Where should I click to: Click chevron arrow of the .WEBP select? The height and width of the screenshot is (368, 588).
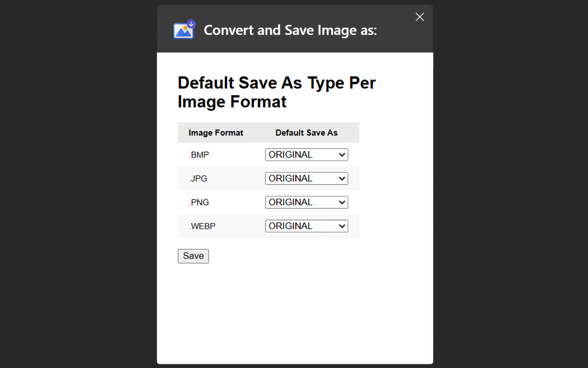342,226
